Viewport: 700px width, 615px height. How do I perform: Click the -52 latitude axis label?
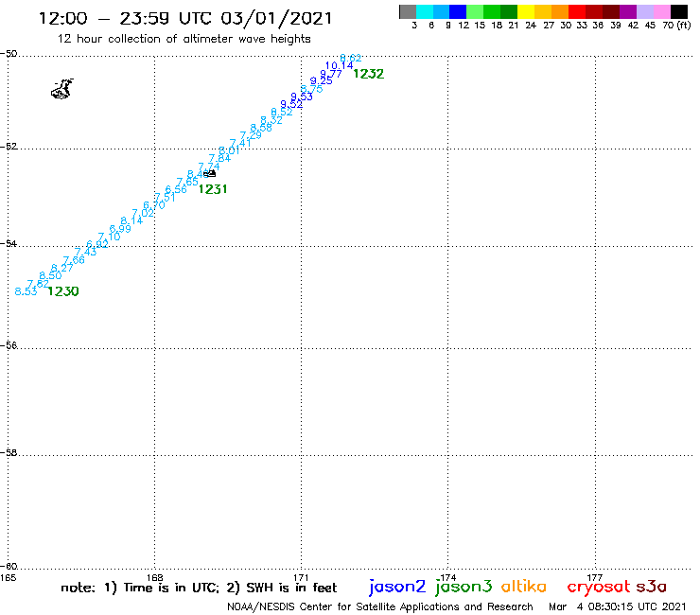pos(9,146)
